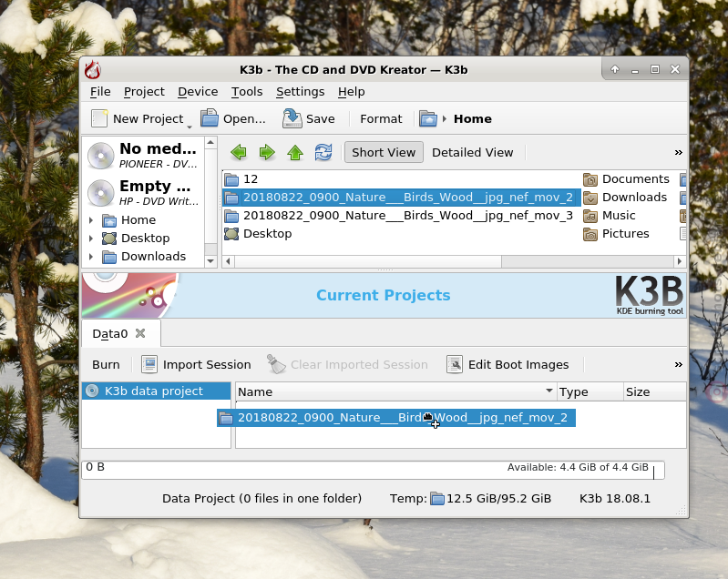
Task: Show more file browser toolbar options
Action: (678, 152)
